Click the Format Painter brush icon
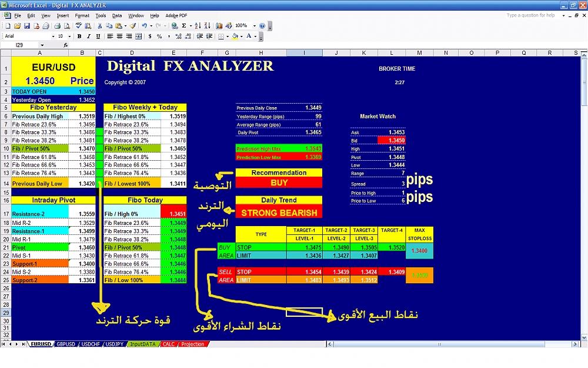This screenshot has height=368, width=588. (133, 26)
